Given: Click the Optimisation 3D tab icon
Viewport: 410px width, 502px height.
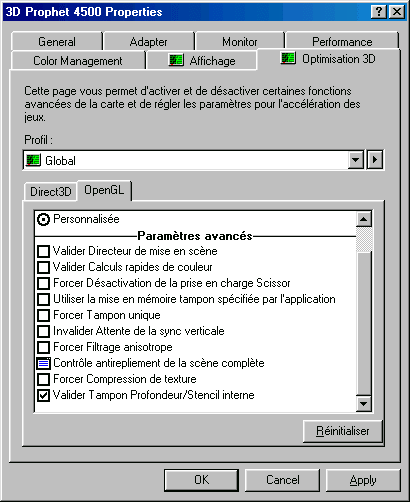Looking at the screenshot, I should (288, 58).
